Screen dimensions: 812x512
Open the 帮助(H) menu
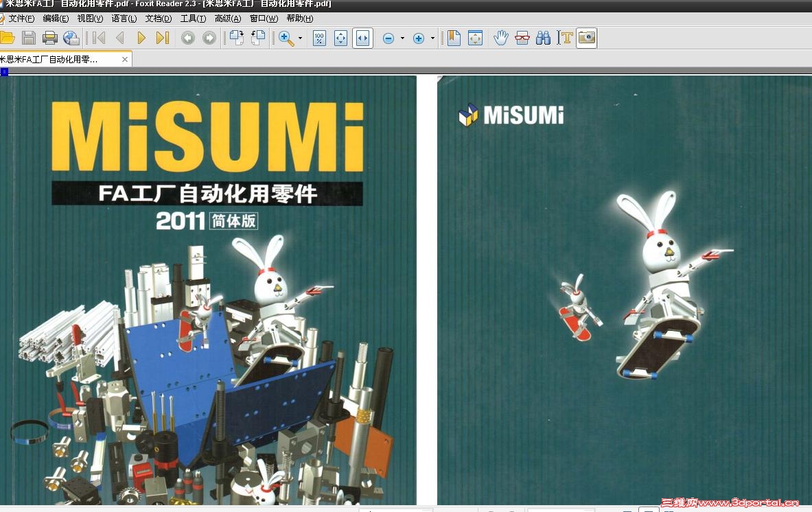pyautogui.click(x=300, y=19)
